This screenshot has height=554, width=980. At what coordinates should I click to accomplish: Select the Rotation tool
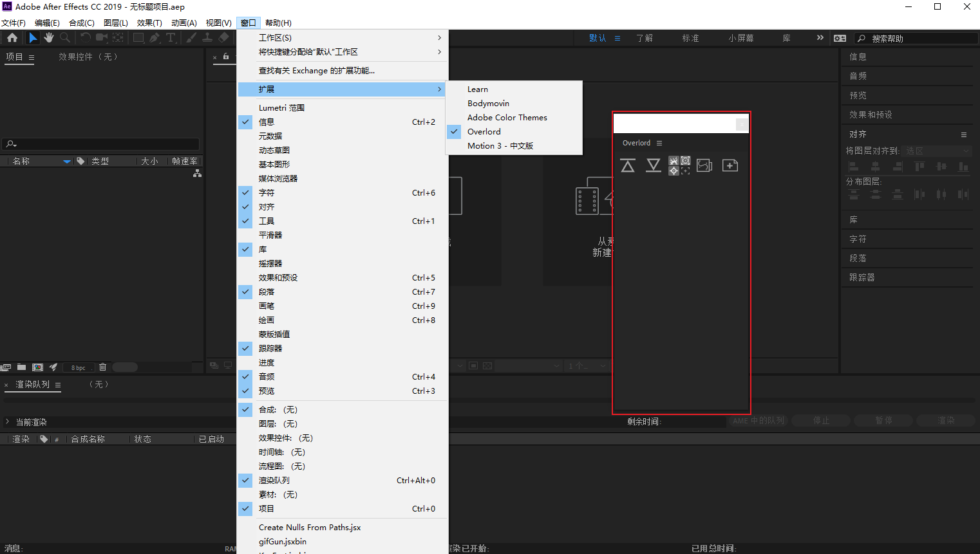pyautogui.click(x=86, y=38)
